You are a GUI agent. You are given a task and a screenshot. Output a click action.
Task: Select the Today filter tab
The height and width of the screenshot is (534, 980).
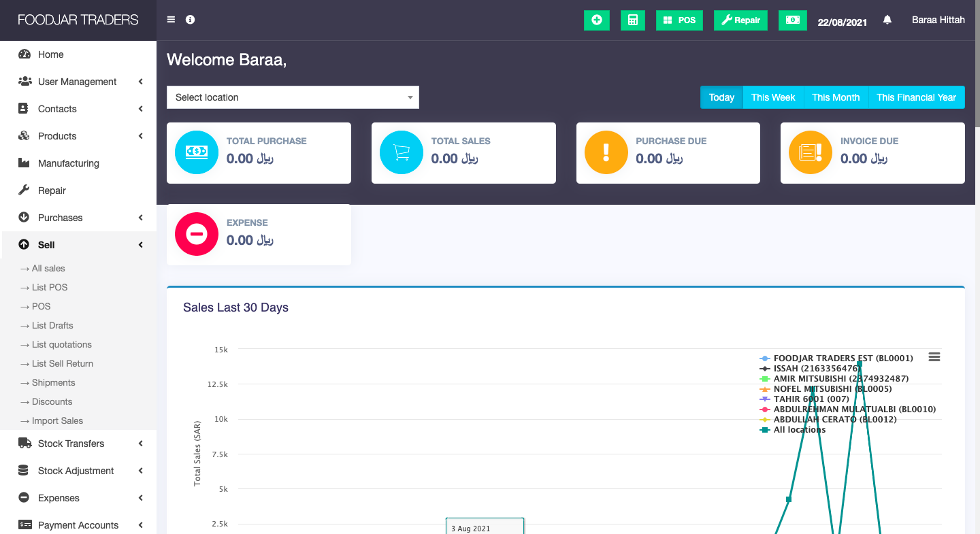[721, 97]
